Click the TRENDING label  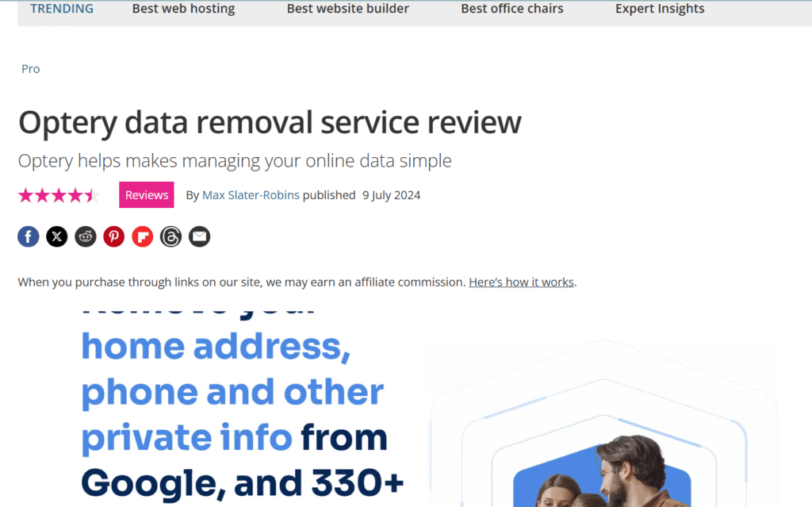coord(62,9)
